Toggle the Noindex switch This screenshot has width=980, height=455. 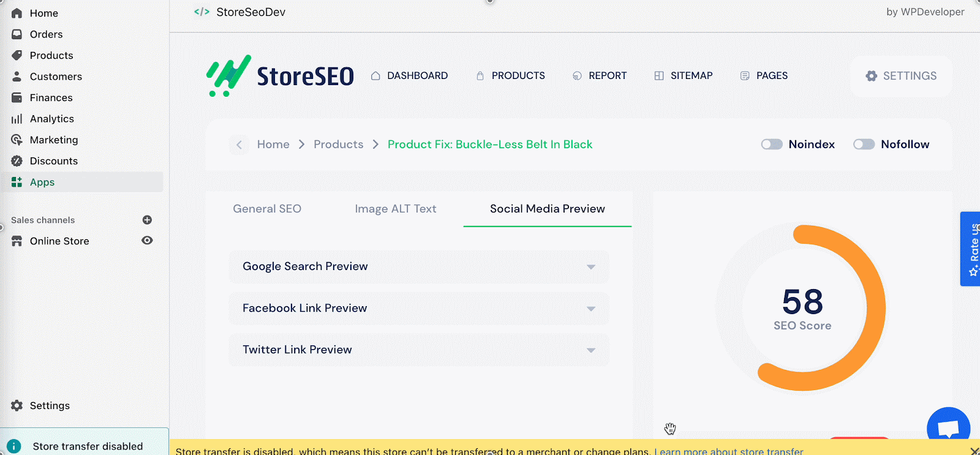pos(772,145)
